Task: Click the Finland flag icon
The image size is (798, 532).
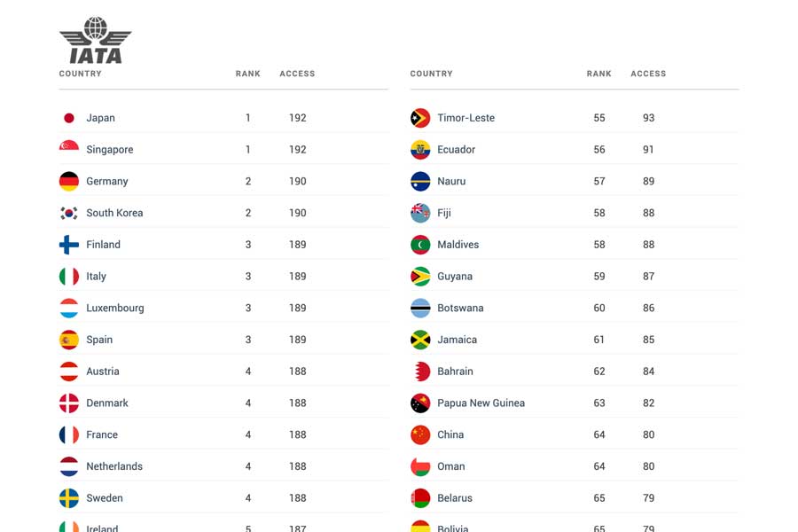Action: coord(69,245)
